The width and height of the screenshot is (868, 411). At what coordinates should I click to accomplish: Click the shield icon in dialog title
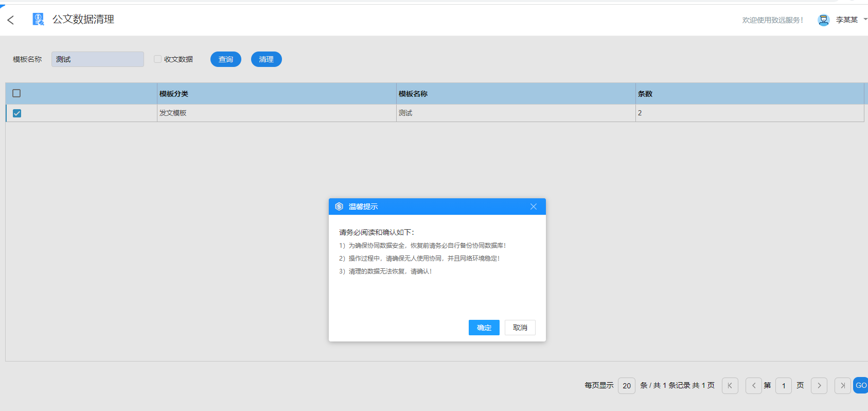click(339, 207)
